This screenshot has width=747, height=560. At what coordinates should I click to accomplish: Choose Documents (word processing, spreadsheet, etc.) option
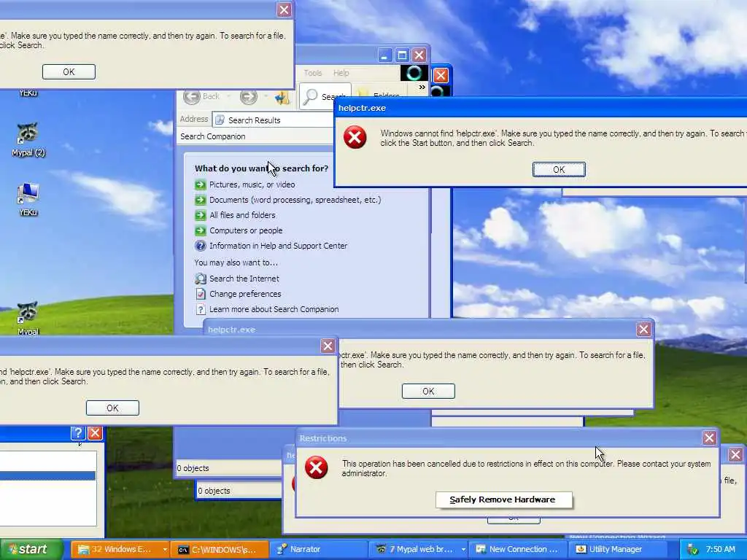pyautogui.click(x=287, y=200)
